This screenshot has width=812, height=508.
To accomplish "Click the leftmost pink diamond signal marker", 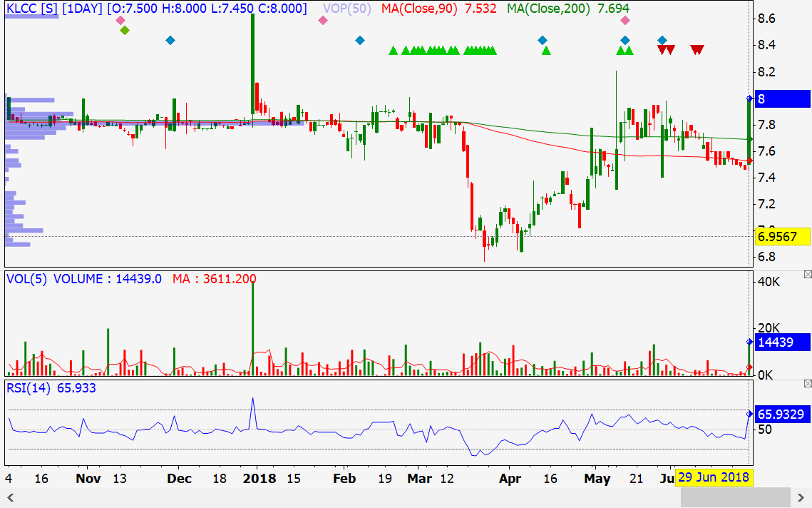I will (120, 21).
